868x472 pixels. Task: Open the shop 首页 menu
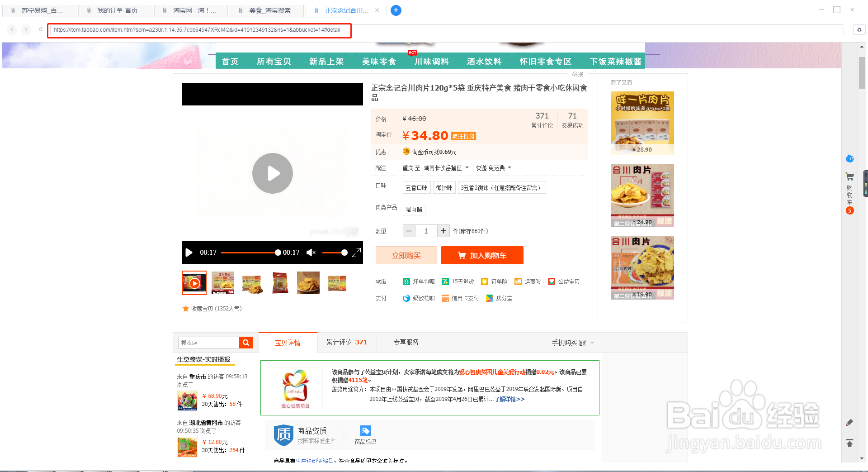[230, 62]
